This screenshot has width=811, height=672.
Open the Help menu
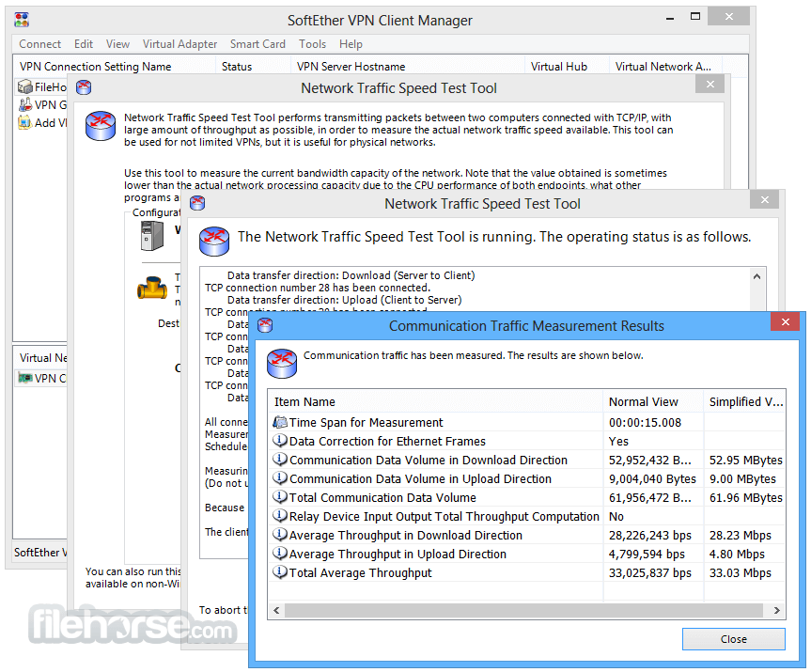tap(351, 44)
